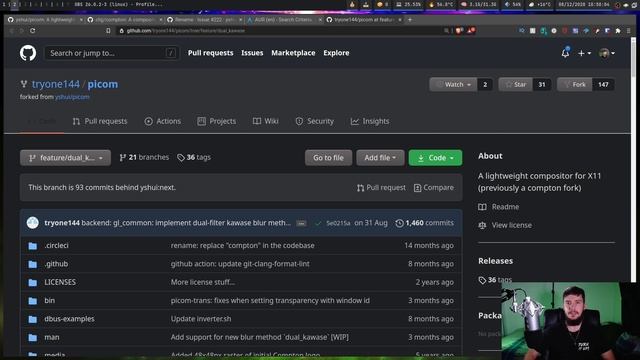Switch to the Security tab

(x=315, y=121)
